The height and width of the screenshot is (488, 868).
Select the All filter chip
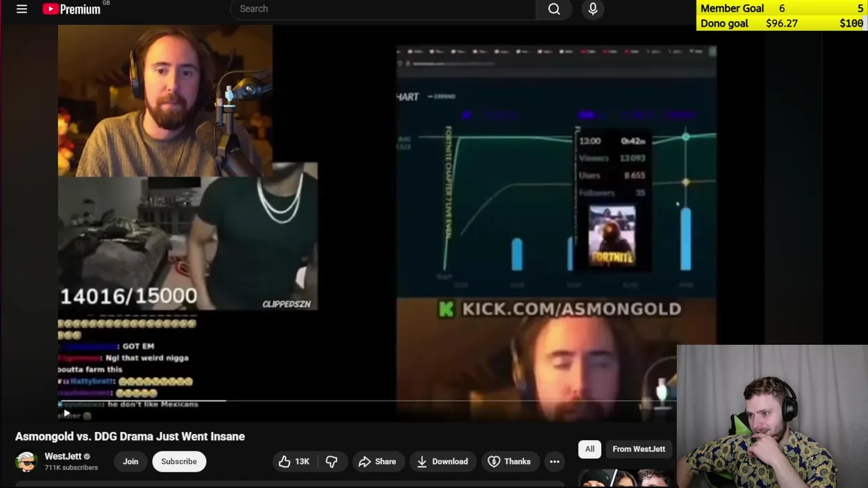(x=590, y=449)
